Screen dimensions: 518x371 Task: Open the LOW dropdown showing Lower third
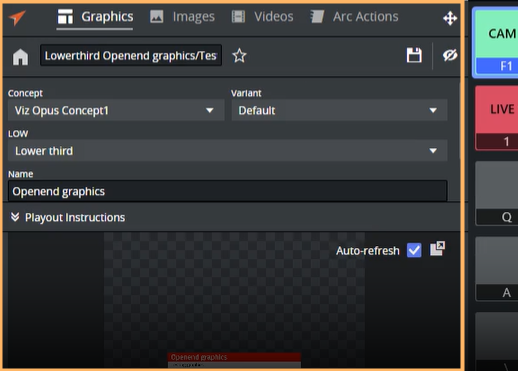pos(227,151)
